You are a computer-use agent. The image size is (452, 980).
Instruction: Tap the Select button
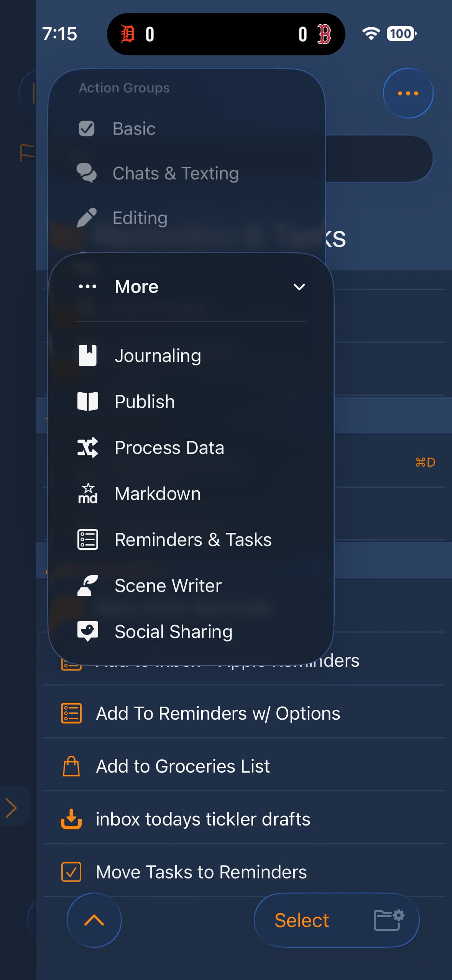(302, 920)
